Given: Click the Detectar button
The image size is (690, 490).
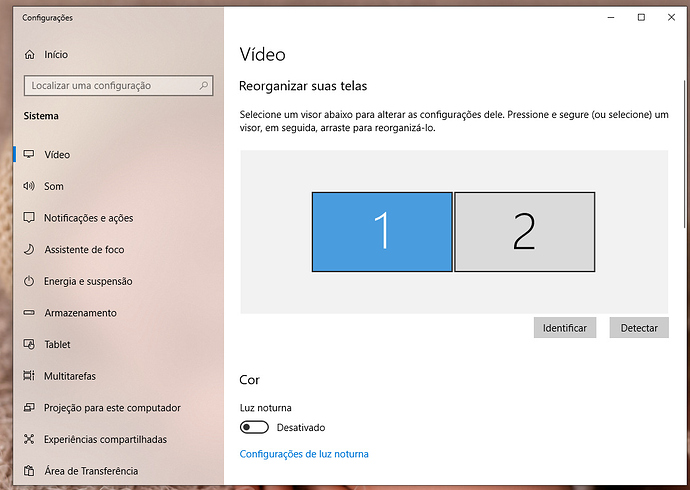Looking at the screenshot, I should click(639, 328).
